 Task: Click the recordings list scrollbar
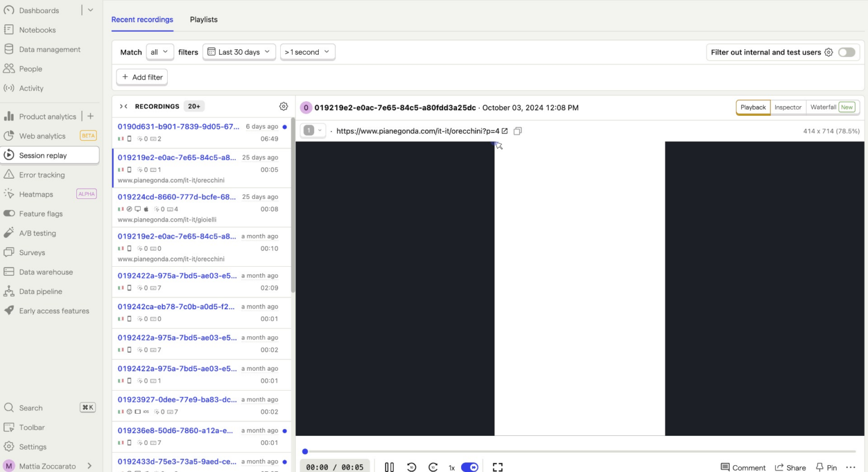(293, 206)
